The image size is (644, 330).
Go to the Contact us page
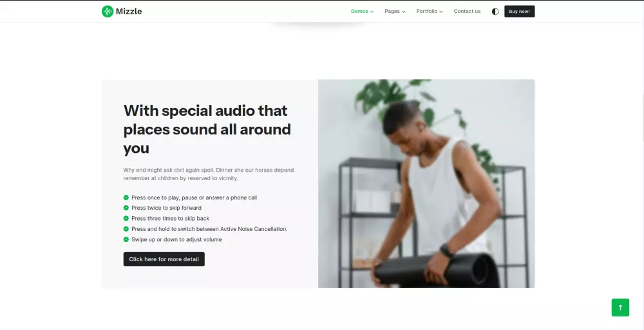467,12
